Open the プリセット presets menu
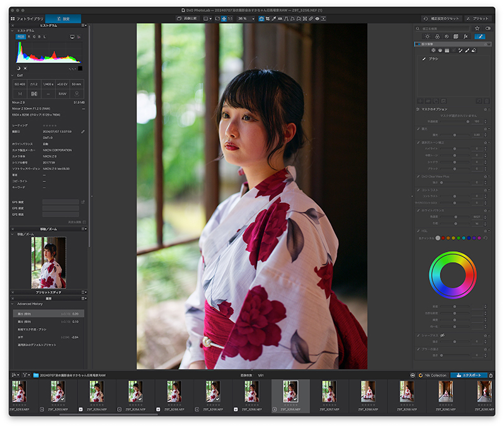This screenshot has width=504, height=427. click(x=478, y=19)
